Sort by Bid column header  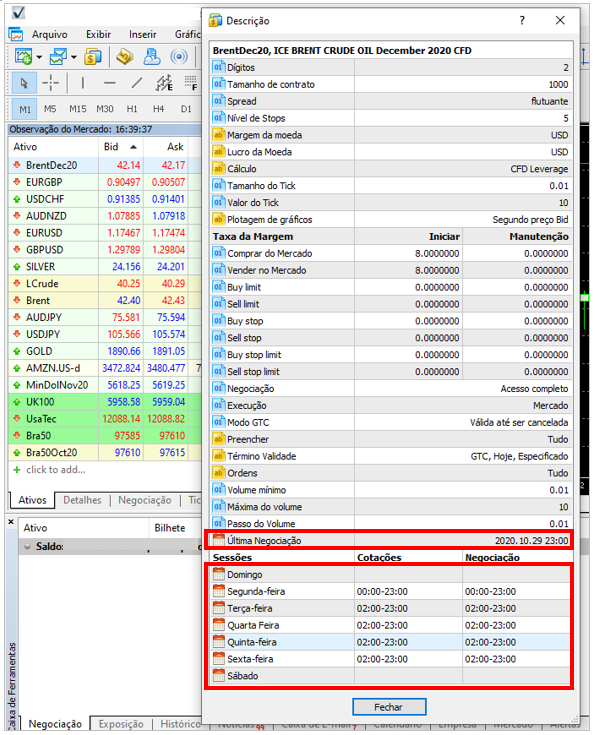(x=121, y=147)
